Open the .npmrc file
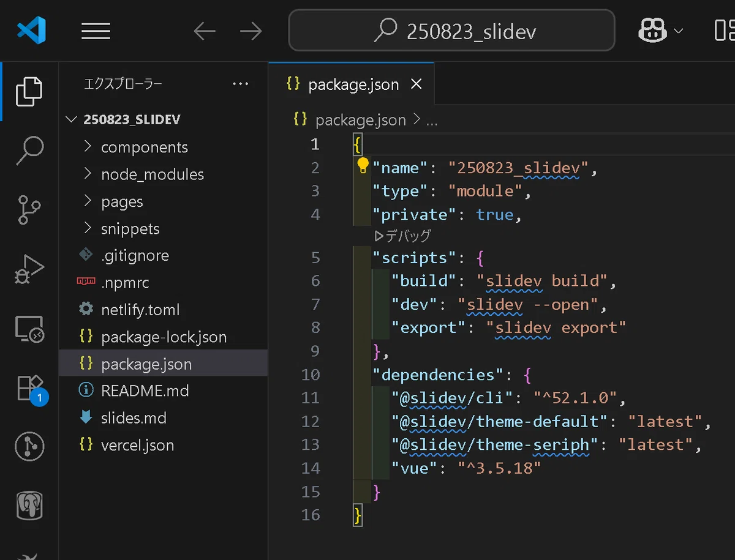 (x=163, y=282)
